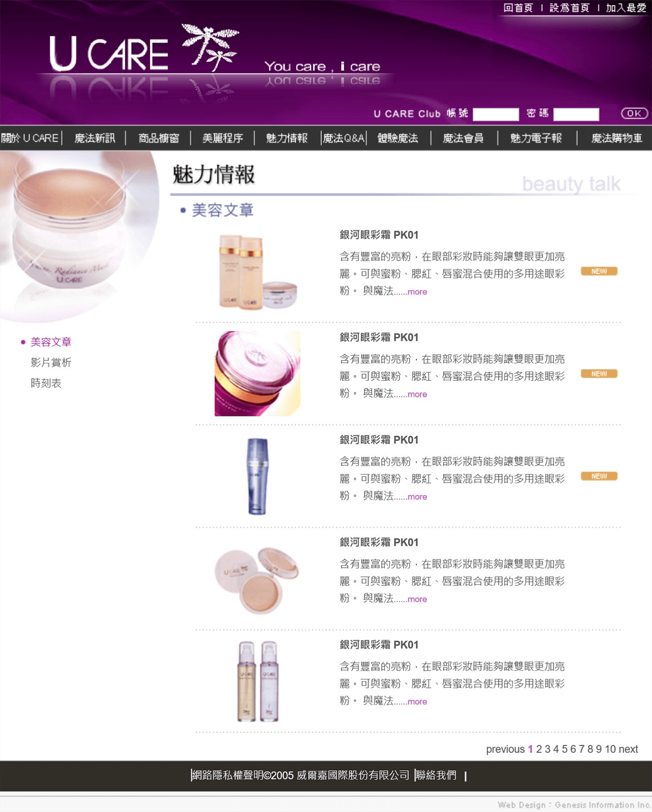Image resolution: width=652 pixels, height=812 pixels.
Task: Go to the next page link
Action: tap(629, 749)
